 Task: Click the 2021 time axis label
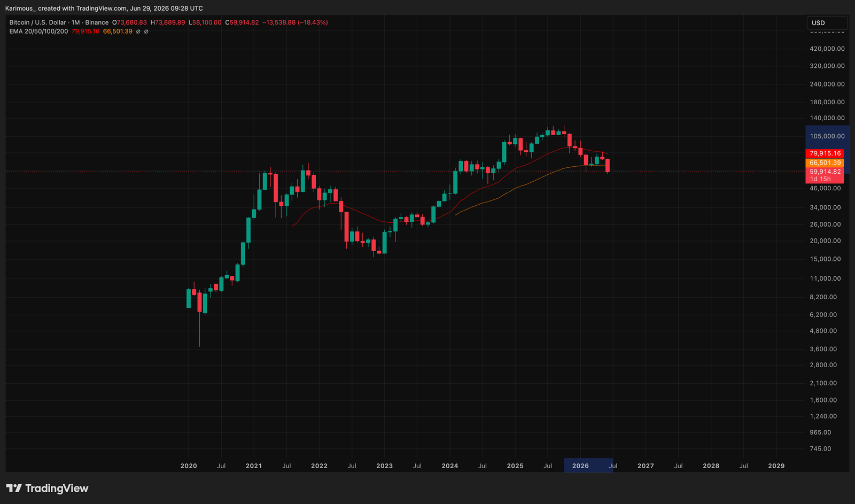pos(254,466)
